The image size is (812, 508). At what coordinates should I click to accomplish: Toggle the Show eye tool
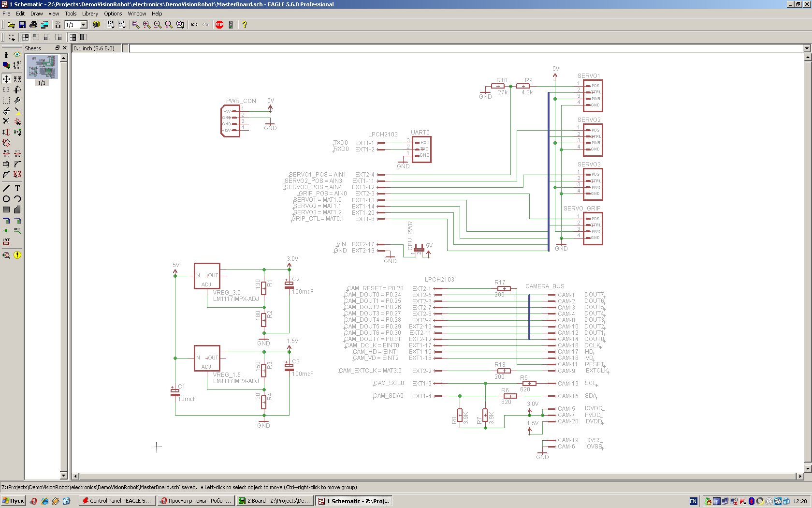click(17, 55)
